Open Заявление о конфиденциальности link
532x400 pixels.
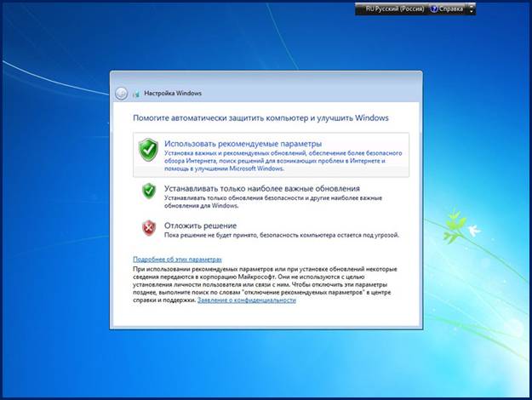[247, 300]
